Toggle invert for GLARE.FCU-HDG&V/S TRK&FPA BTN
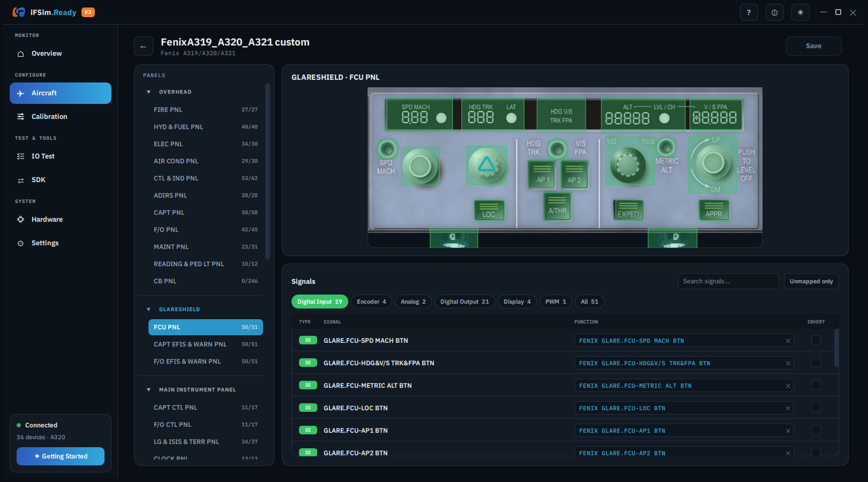Screen dimensions: 868x482 pos(815,363)
